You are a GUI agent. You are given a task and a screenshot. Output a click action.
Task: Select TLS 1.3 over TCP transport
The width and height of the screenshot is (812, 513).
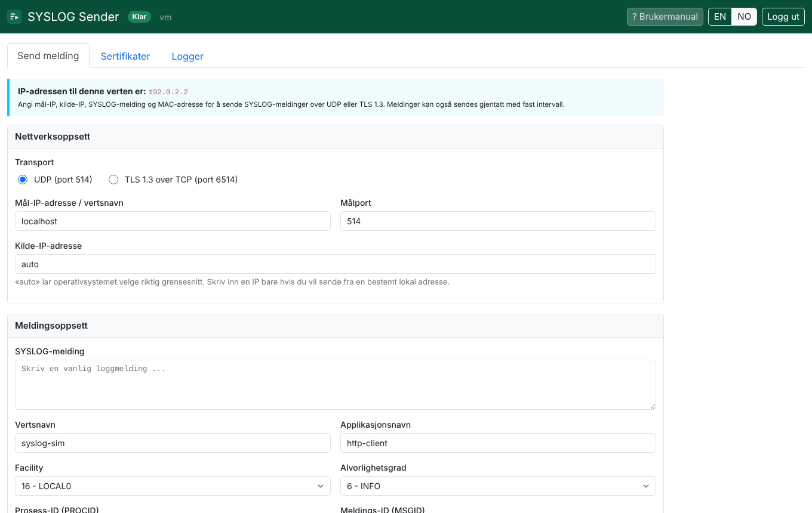pyautogui.click(x=113, y=180)
